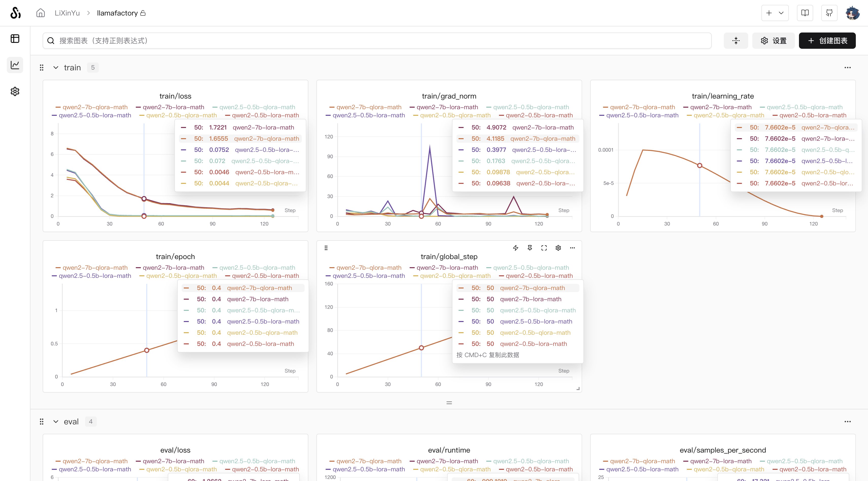The width and height of the screenshot is (868, 481).
Task: Go to LiXinYu breadcrumb
Action: click(67, 13)
